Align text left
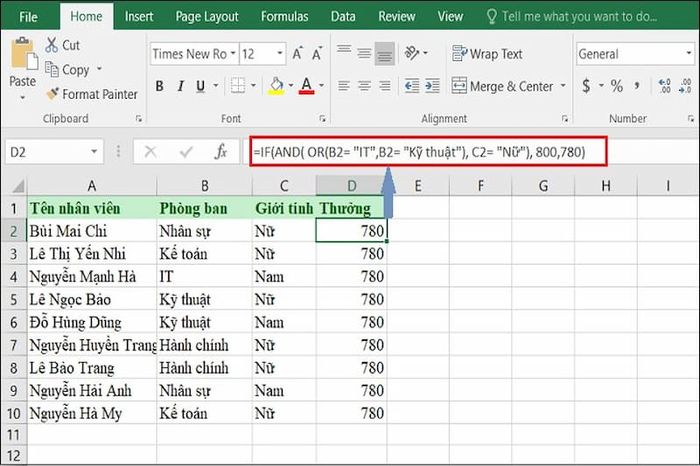The image size is (700, 466). tap(344, 86)
